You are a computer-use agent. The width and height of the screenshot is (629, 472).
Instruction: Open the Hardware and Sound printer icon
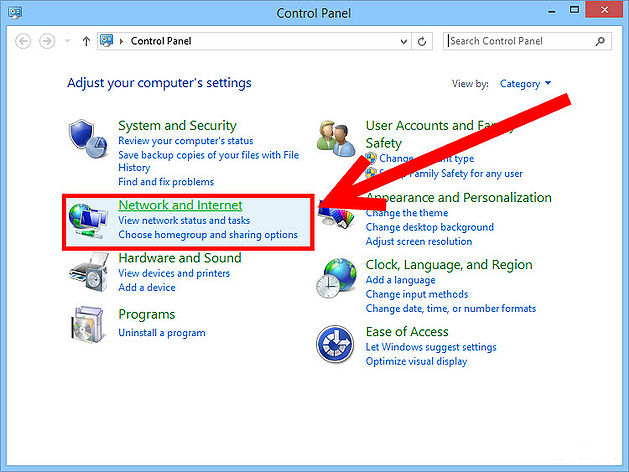coord(89,272)
